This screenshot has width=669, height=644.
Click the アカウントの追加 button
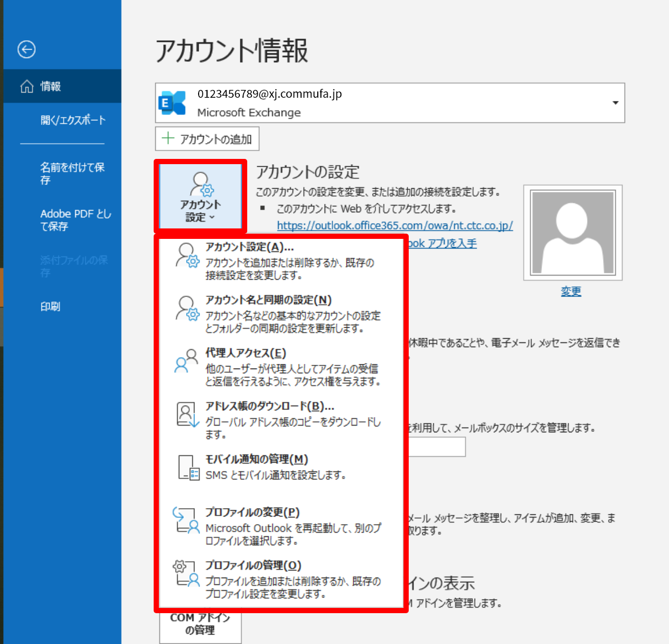coord(207,139)
